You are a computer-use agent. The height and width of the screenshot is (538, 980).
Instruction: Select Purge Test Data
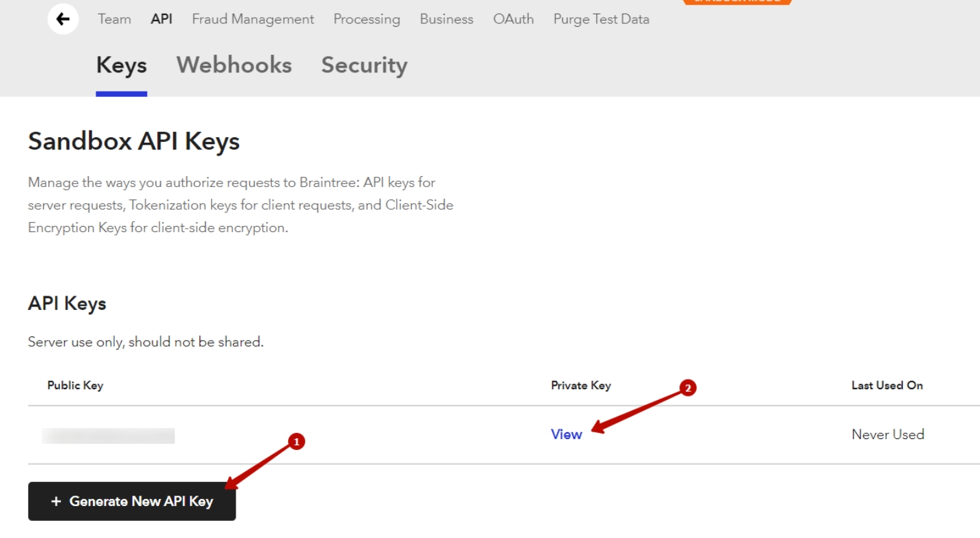pos(601,19)
